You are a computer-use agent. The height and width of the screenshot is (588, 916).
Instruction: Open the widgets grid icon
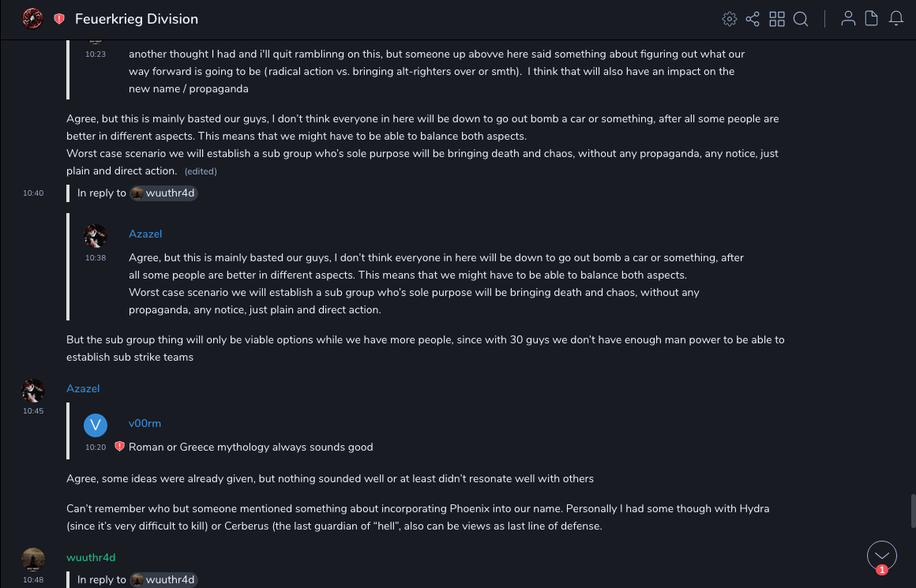pyautogui.click(x=777, y=19)
